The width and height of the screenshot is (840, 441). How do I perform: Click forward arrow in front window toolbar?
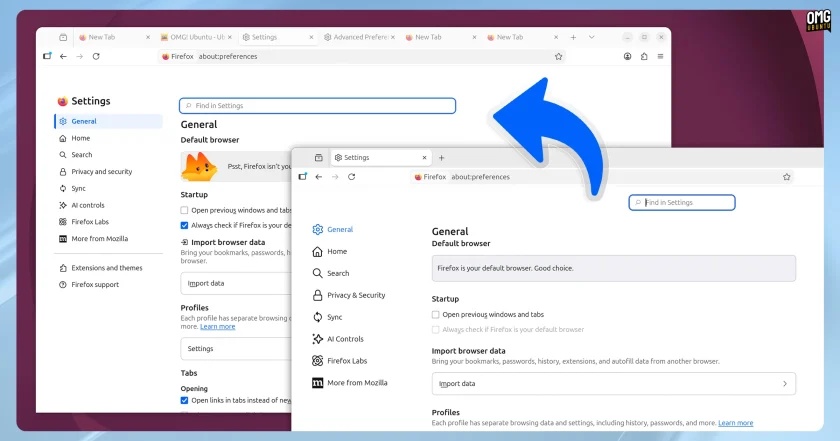[335, 177]
